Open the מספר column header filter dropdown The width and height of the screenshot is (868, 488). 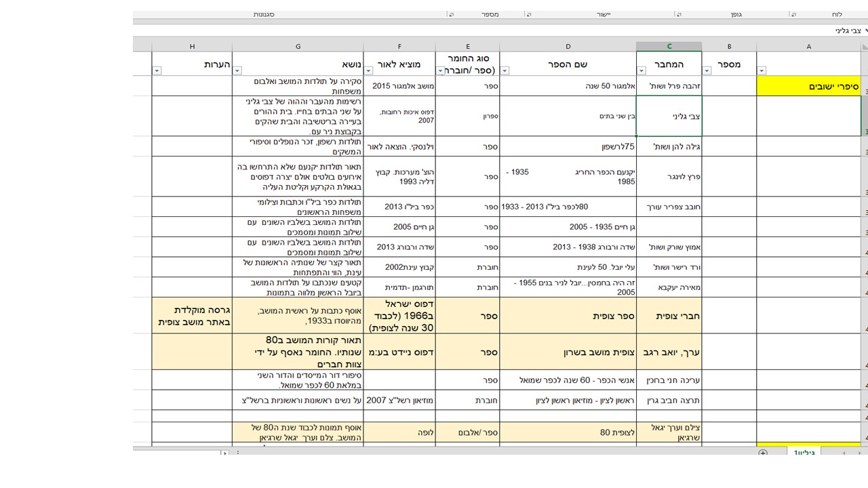(707, 70)
